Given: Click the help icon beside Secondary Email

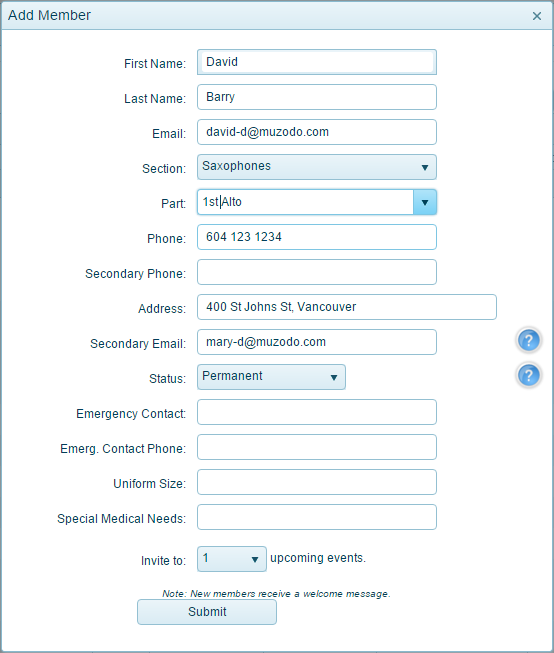Looking at the screenshot, I should pos(529,340).
